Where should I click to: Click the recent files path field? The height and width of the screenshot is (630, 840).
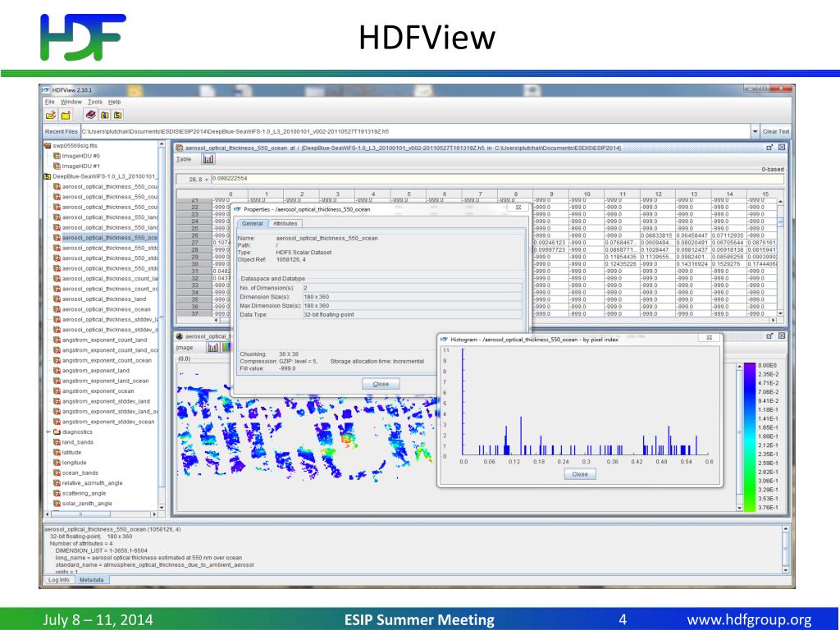point(415,131)
